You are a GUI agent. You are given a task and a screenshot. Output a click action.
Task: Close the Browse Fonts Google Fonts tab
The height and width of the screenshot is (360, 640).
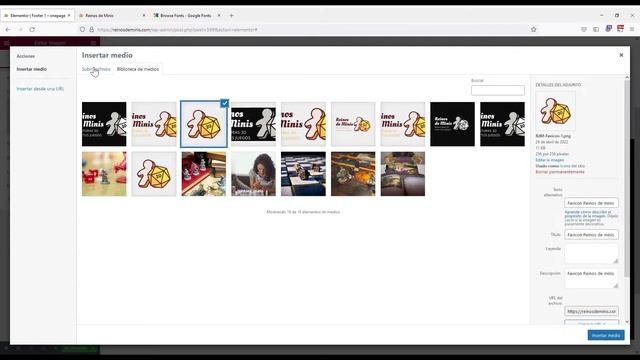(219, 16)
